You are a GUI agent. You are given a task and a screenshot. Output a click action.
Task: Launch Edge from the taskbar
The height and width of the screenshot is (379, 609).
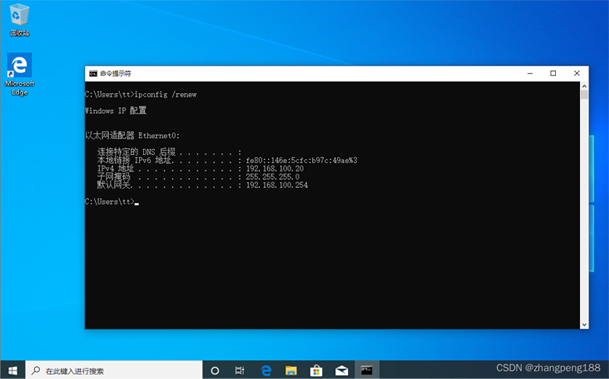[266, 370]
